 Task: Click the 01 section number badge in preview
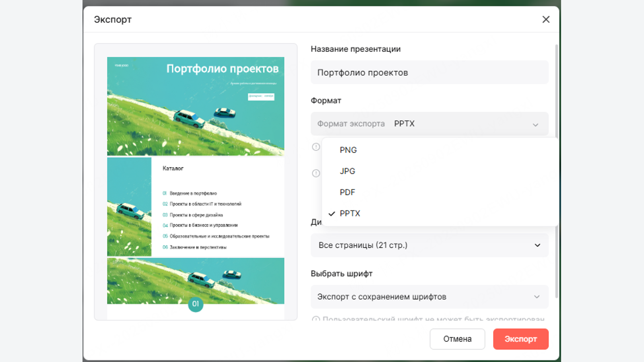[196, 304]
